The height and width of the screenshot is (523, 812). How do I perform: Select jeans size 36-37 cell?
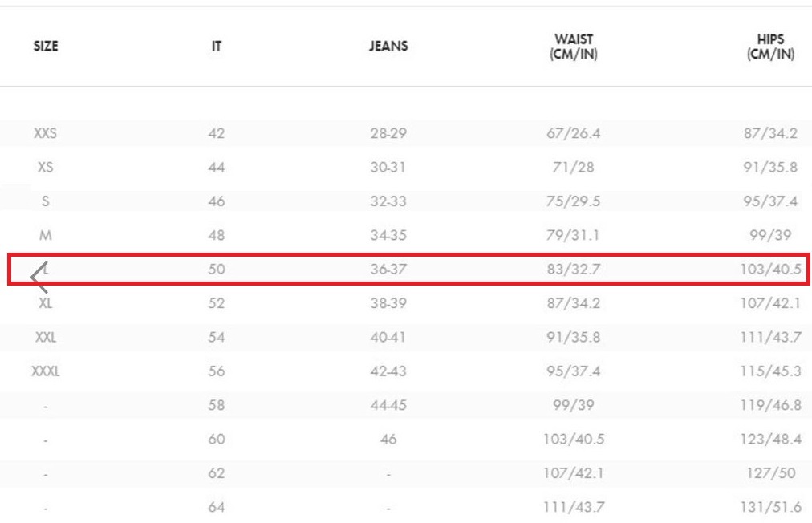point(388,270)
